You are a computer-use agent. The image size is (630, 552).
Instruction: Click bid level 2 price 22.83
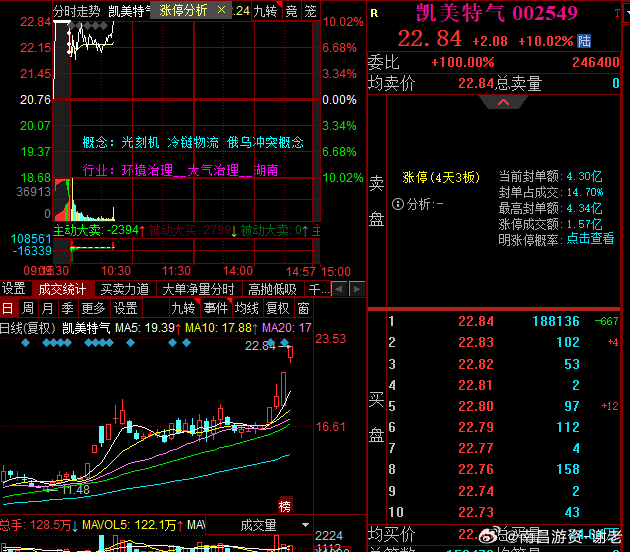476,342
